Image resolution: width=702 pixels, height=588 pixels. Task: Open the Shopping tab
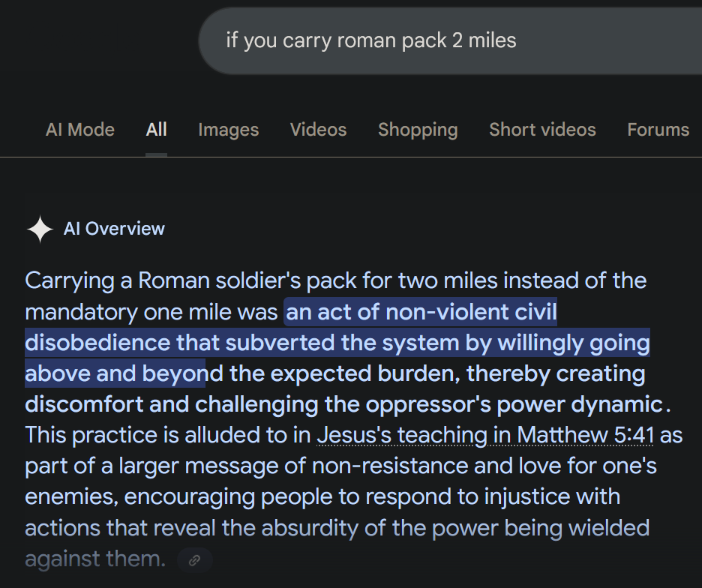pyautogui.click(x=417, y=130)
